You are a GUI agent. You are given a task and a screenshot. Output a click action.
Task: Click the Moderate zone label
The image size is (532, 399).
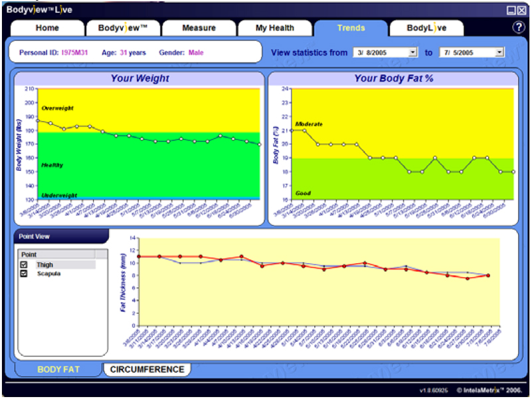tap(309, 124)
